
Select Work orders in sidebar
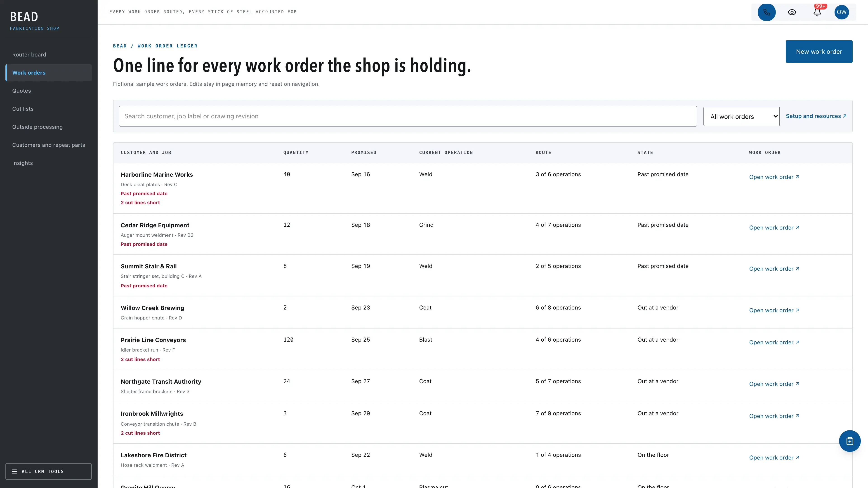click(49, 73)
